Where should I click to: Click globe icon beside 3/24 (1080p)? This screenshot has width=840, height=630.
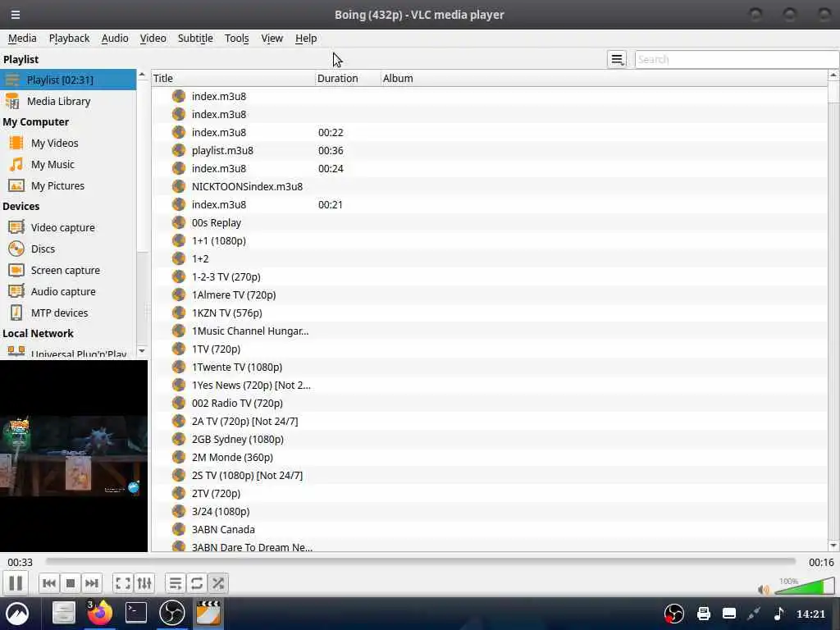pyautogui.click(x=178, y=511)
